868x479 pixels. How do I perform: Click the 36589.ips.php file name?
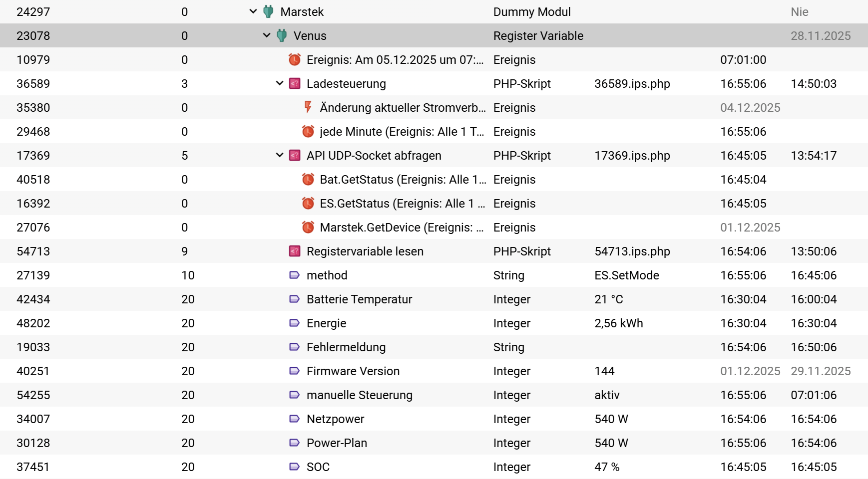pyautogui.click(x=632, y=84)
